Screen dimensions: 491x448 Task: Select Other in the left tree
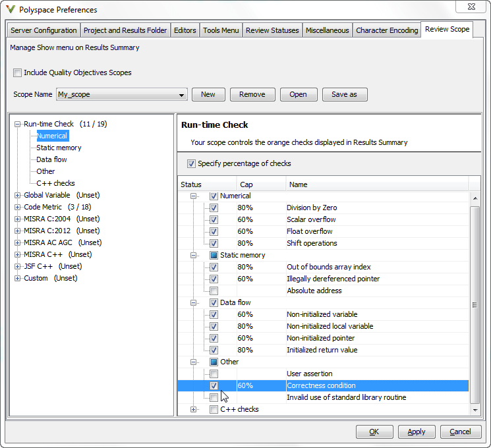coord(45,171)
